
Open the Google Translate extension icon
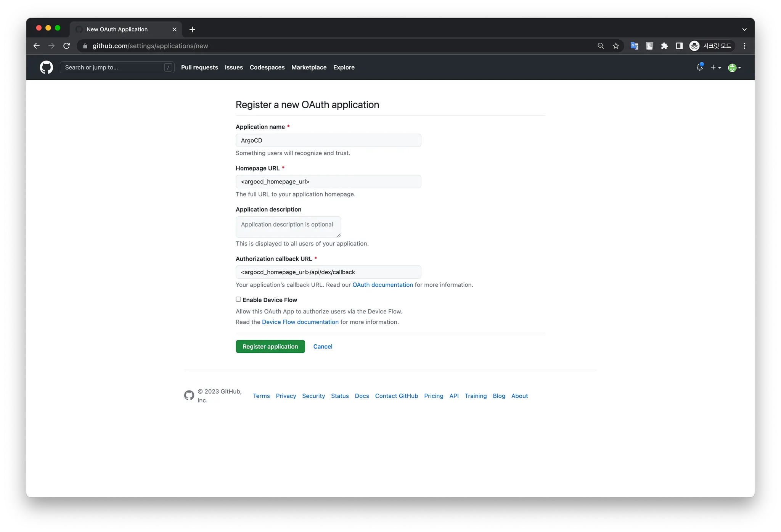click(634, 46)
